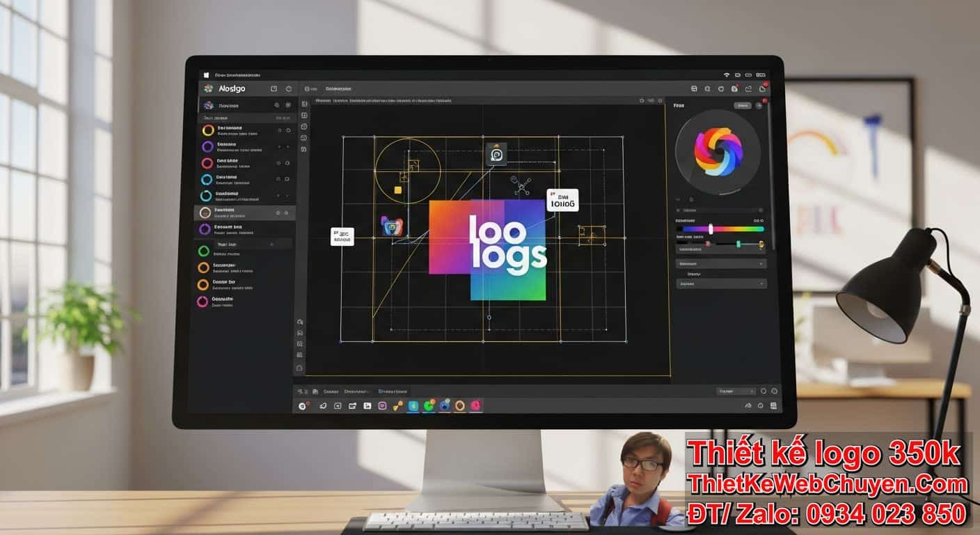
Task: Open the green dock icon with orange badge
Action: click(x=429, y=405)
